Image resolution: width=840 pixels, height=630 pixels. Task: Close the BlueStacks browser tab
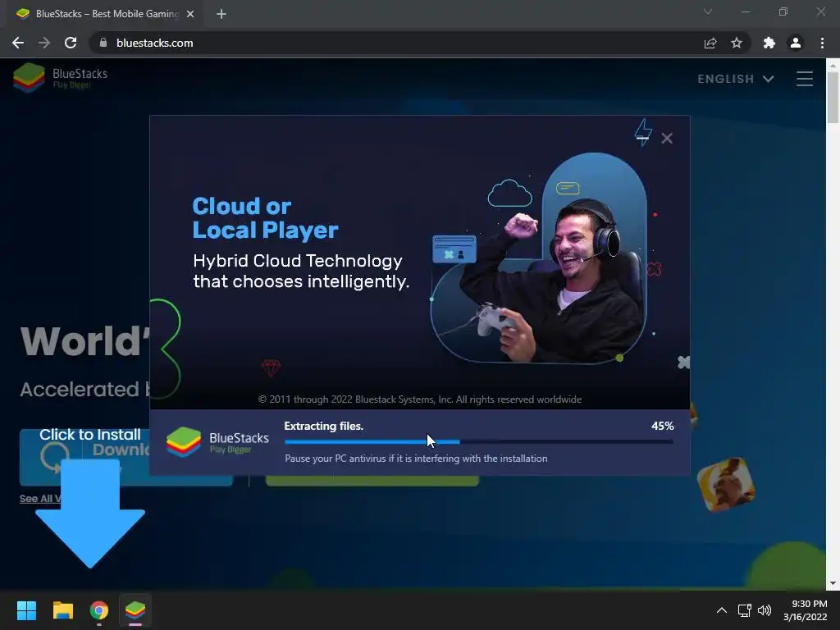click(x=190, y=14)
